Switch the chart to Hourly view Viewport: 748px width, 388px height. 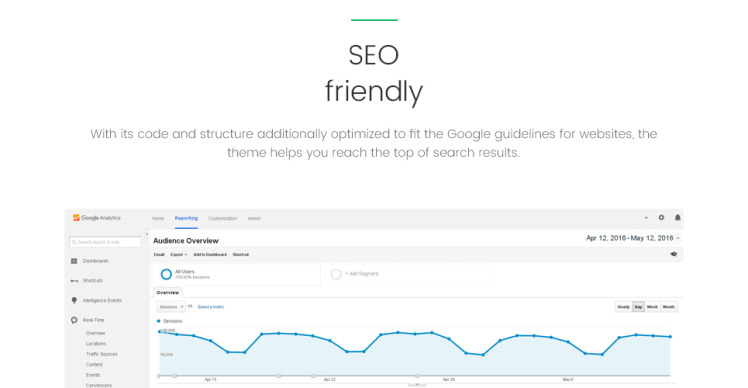623,307
